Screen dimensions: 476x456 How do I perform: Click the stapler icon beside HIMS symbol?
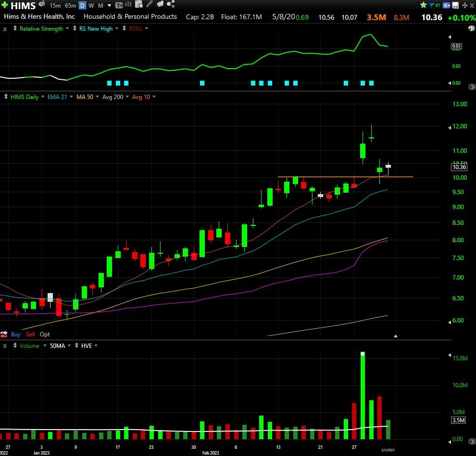click(42, 4)
